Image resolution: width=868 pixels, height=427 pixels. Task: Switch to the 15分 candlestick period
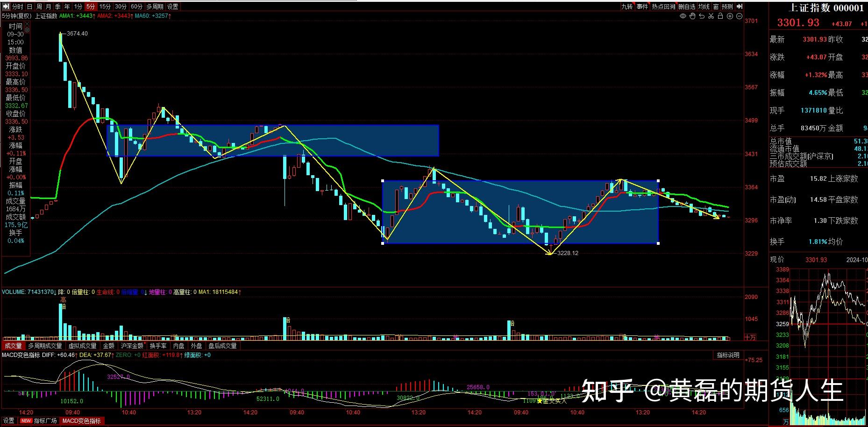pyautogui.click(x=105, y=7)
